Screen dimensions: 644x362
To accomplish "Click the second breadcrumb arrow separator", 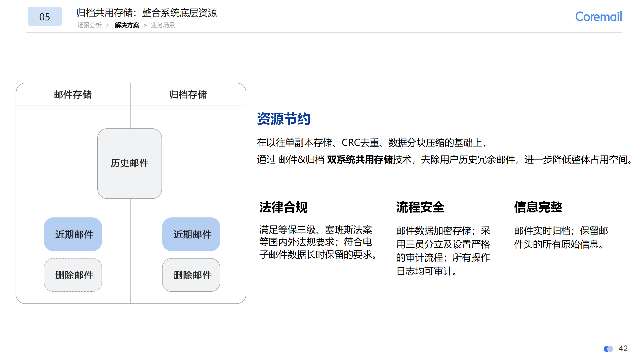I will pos(145,25).
